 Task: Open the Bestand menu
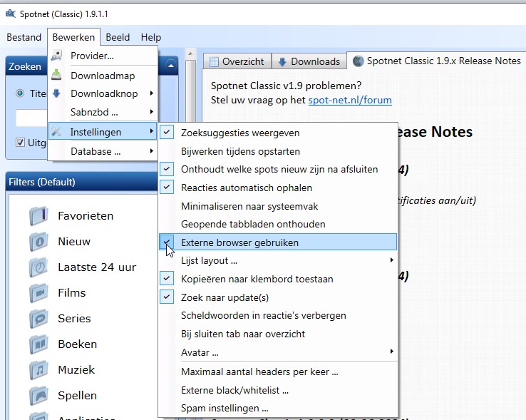pos(24,37)
